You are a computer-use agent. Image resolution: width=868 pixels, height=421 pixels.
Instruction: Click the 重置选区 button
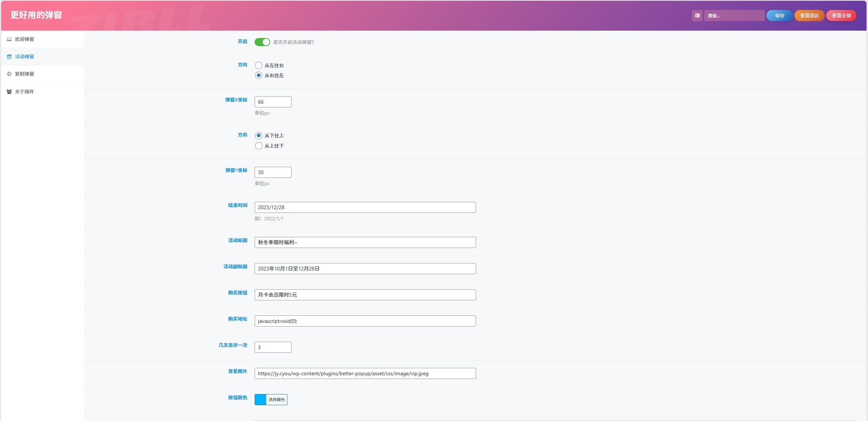[x=809, y=15]
